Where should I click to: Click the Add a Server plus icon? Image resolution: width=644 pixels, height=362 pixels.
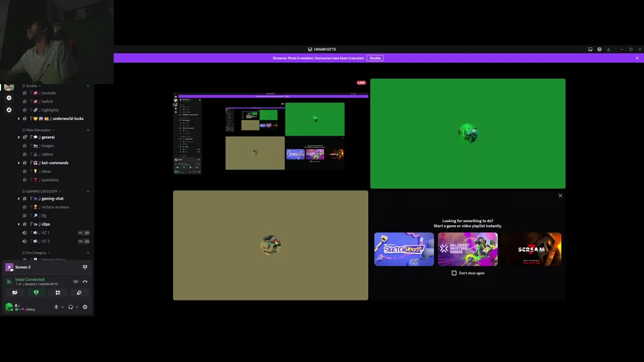point(9,98)
